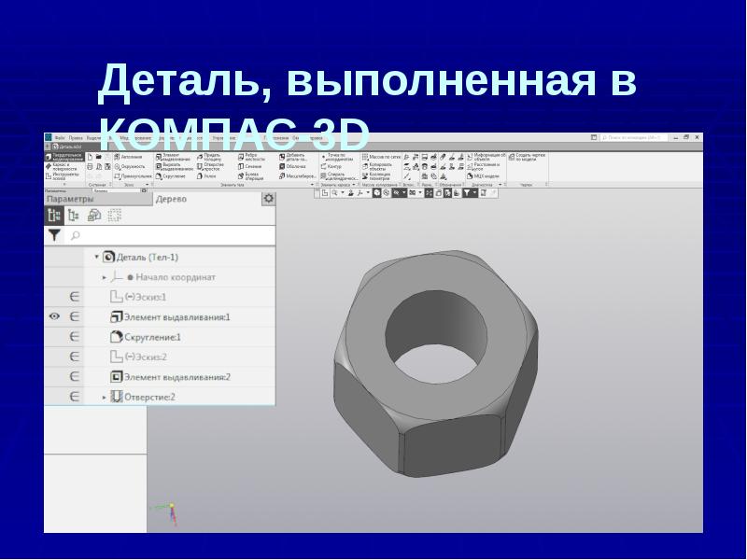
Task: Open the tree settings gear icon
Action: 269,199
